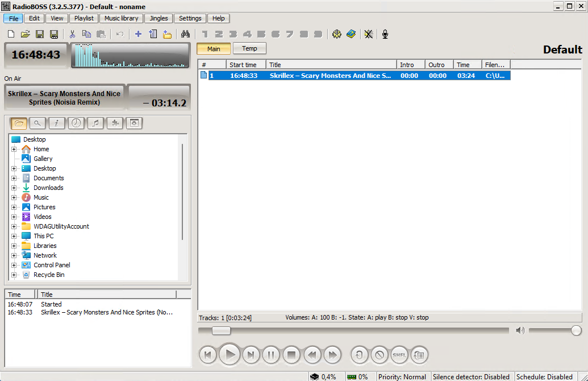The height and width of the screenshot is (381, 588).
Task: Toggle the SHFL shuffle button
Action: [399, 355]
